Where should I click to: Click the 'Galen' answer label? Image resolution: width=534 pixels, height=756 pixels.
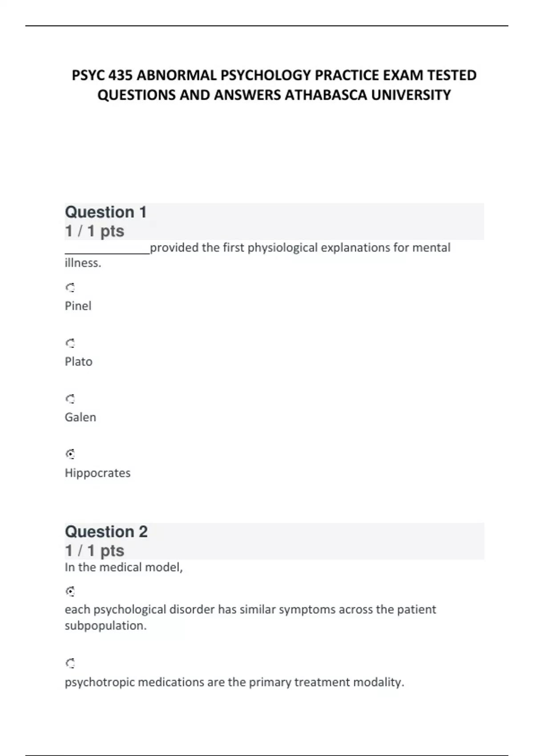coord(81,417)
